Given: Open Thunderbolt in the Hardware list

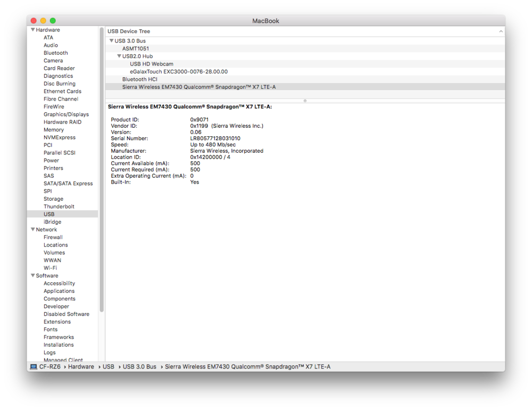Looking at the screenshot, I should [59, 207].
